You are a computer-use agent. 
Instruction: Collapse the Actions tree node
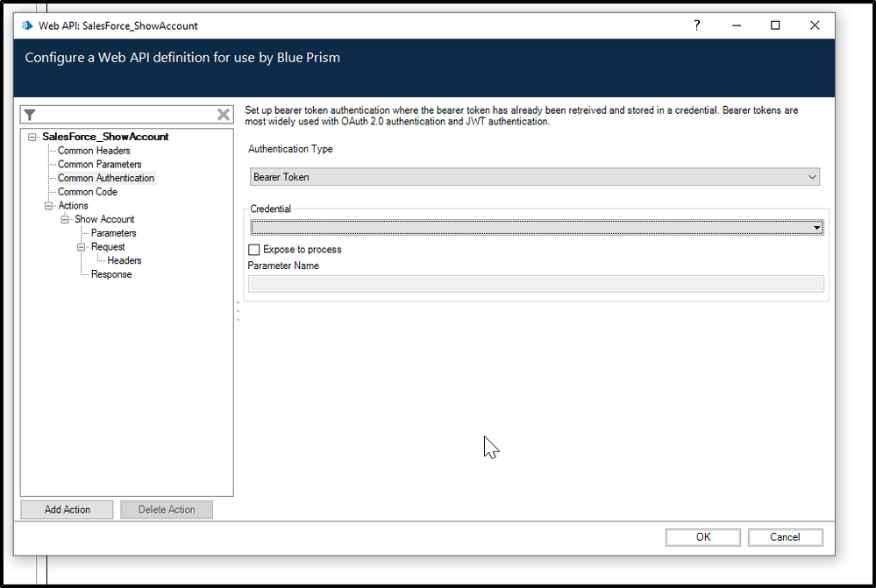(x=48, y=206)
